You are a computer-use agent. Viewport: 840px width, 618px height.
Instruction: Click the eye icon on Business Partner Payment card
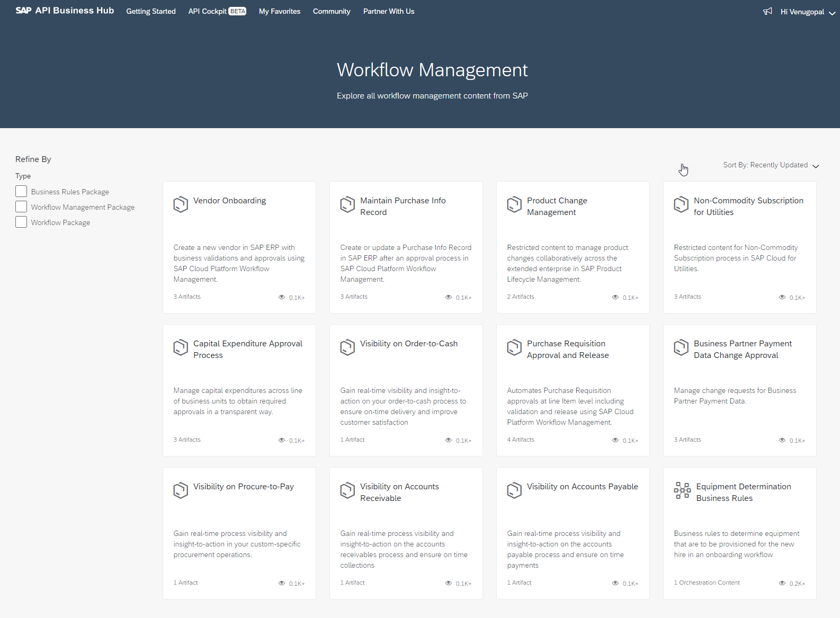[x=782, y=440]
